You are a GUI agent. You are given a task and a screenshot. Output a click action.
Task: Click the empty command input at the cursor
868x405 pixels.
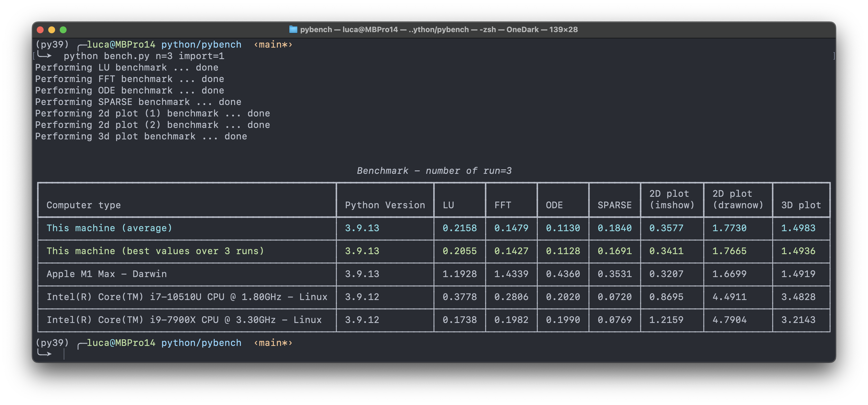click(x=64, y=354)
